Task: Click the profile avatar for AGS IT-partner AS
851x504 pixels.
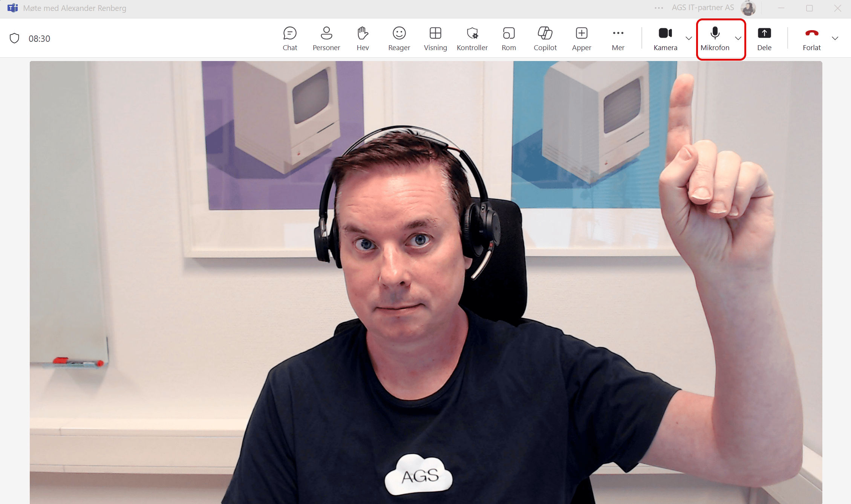Action: (x=748, y=8)
